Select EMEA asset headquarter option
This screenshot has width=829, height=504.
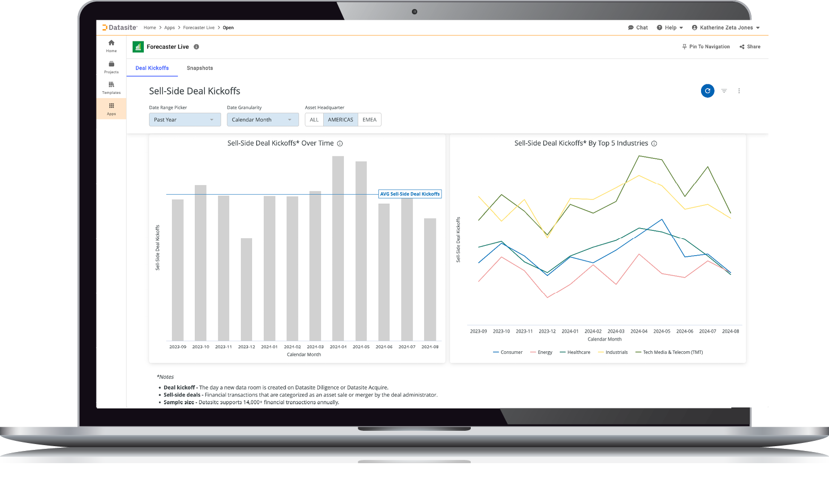click(x=369, y=120)
